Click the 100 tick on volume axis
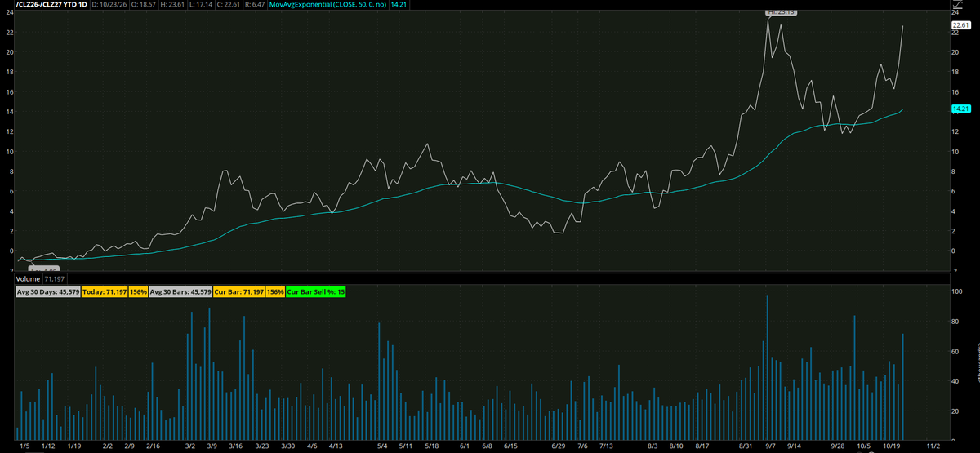Image resolution: width=980 pixels, height=453 pixels. click(x=958, y=291)
